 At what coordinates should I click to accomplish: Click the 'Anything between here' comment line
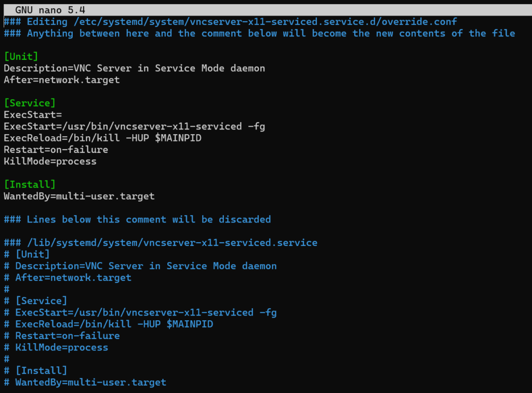(260, 33)
